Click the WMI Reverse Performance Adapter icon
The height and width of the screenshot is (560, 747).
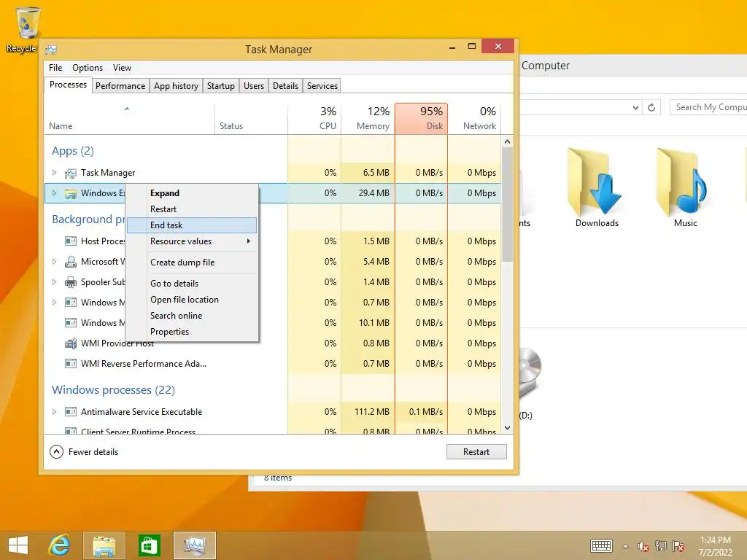pyautogui.click(x=71, y=364)
